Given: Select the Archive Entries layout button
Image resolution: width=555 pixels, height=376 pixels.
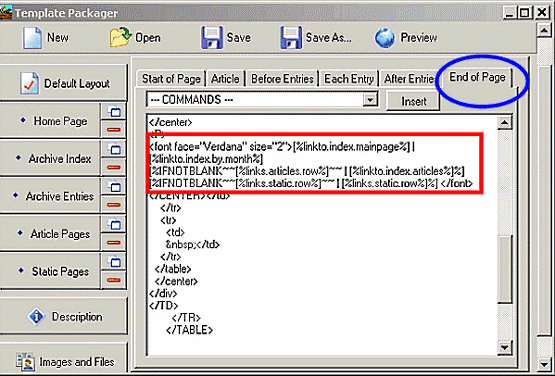Looking at the screenshot, I should [50, 196].
